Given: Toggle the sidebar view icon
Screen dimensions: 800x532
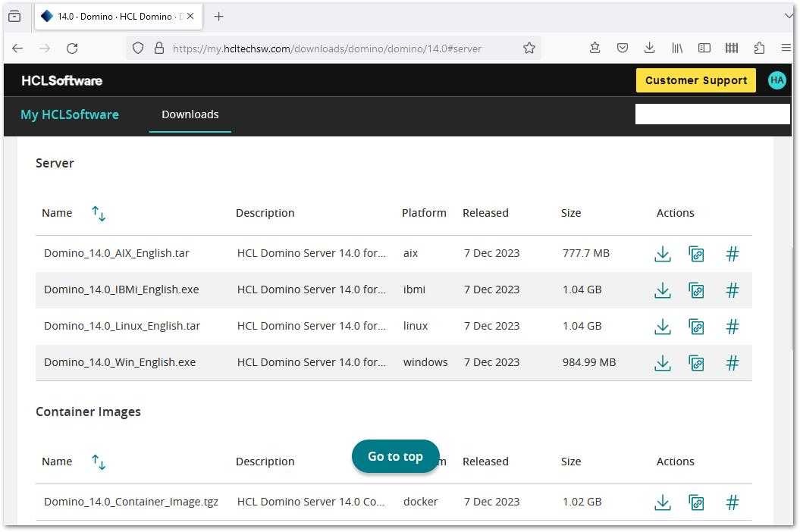Looking at the screenshot, I should tap(704, 48).
